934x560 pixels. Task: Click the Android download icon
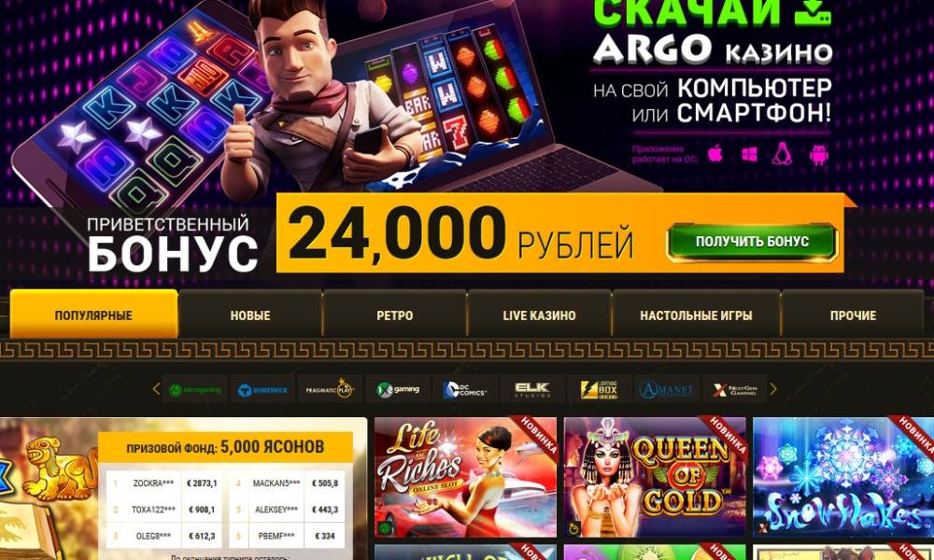click(819, 155)
